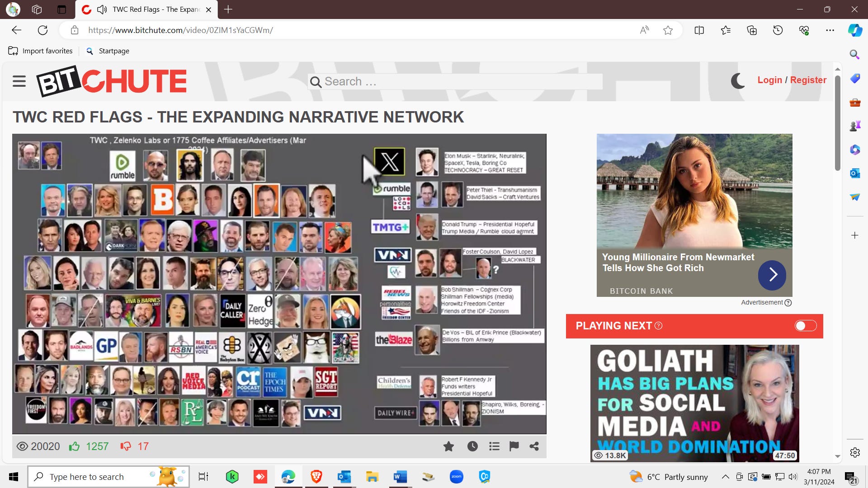Open Zoom from the taskbar
Viewport: 868px width, 488px height.
coord(456,477)
